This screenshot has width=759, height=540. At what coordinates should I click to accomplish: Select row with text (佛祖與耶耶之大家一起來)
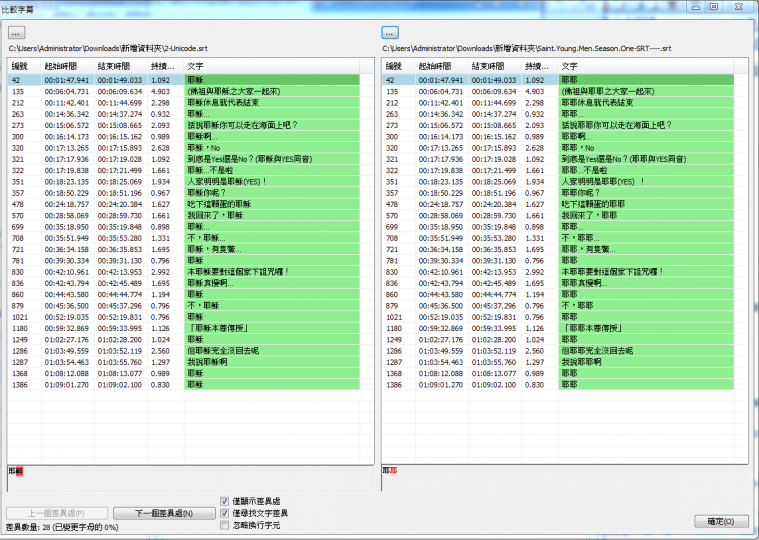click(558, 91)
